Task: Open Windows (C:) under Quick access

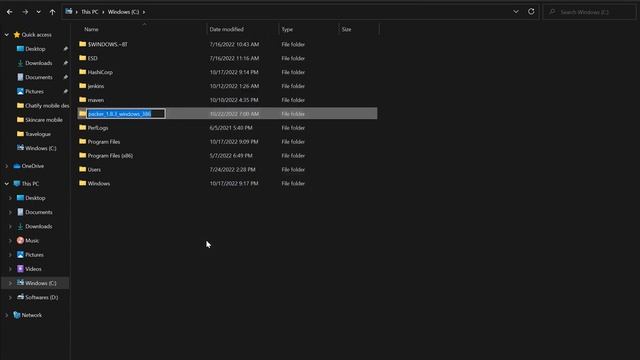Action: tap(41, 148)
